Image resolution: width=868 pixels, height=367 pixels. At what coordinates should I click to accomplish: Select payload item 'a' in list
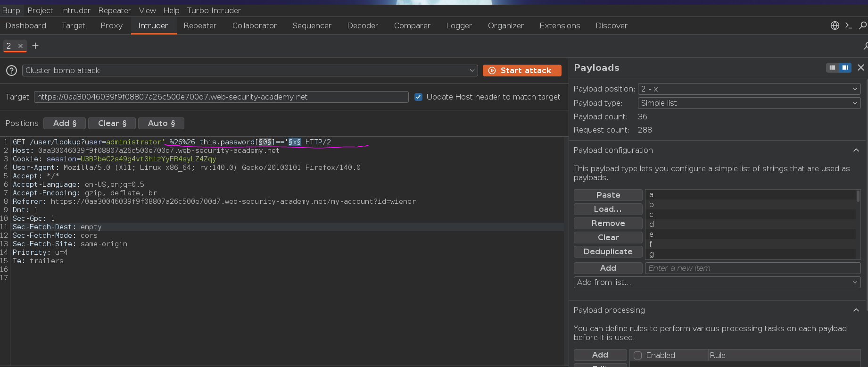point(750,195)
